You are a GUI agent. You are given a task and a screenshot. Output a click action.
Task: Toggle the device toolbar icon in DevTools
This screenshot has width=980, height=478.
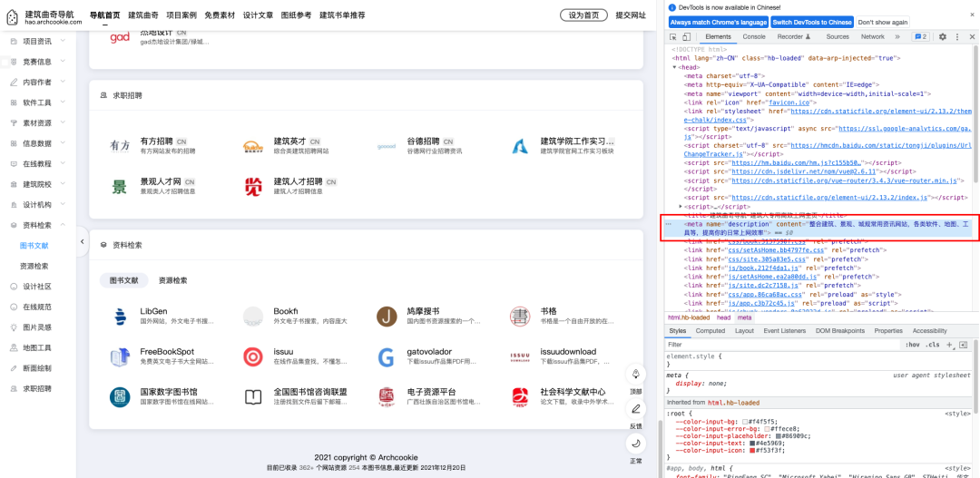686,37
